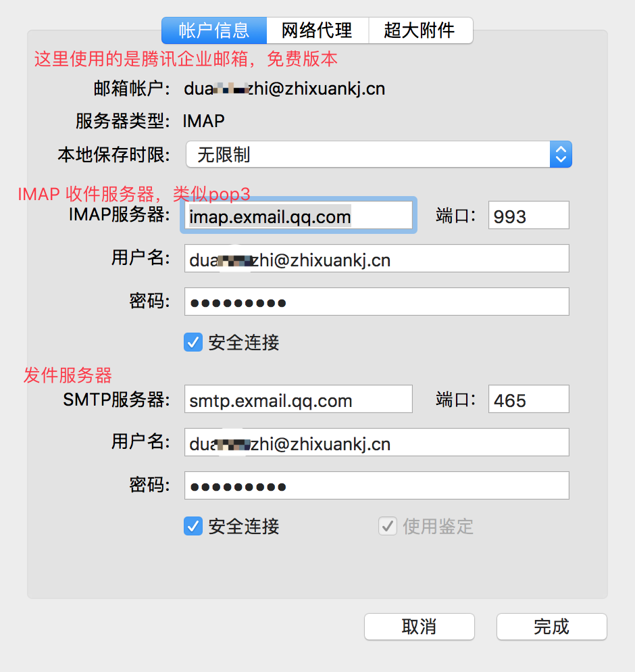The width and height of the screenshot is (635, 672).
Task: Disable 安全连接 under the IMAP password field
Action: (x=193, y=342)
